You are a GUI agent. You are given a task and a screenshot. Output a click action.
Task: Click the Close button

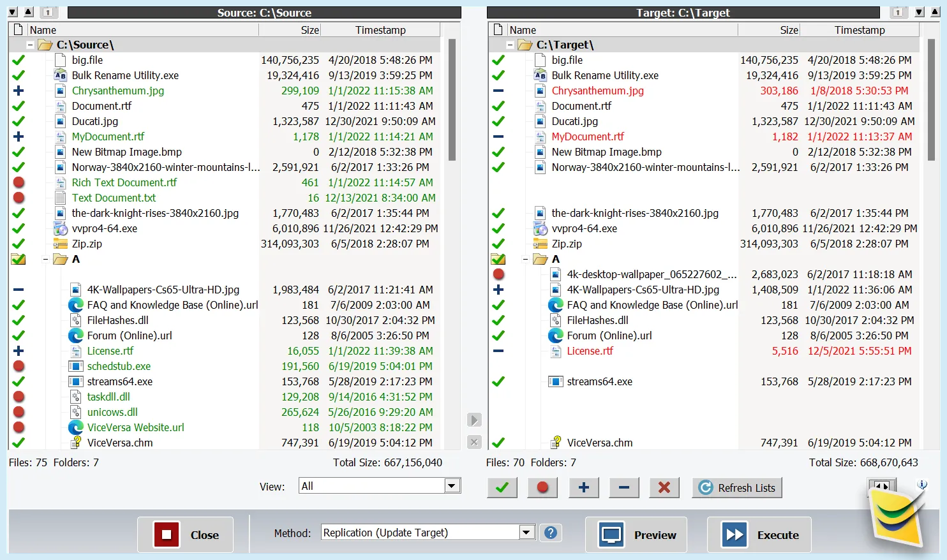pos(185,534)
